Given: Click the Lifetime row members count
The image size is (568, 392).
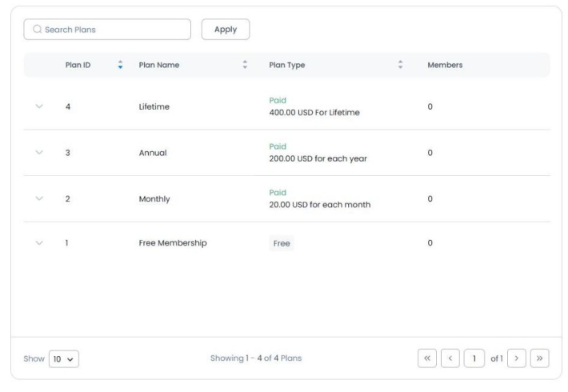Looking at the screenshot, I should pos(430,106).
